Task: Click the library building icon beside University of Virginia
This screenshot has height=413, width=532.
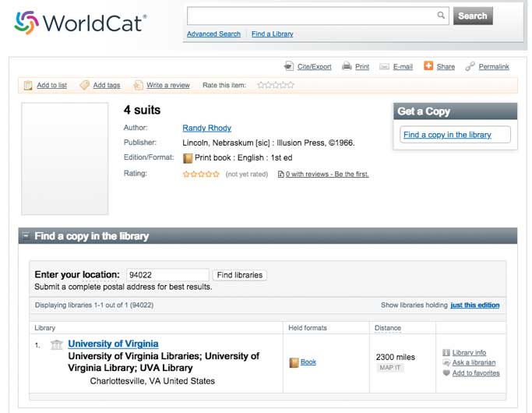Action: coord(57,344)
